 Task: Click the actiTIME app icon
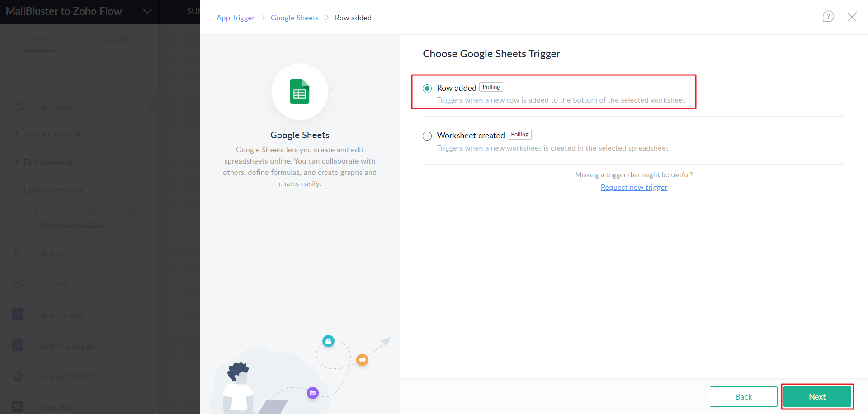tap(18, 284)
